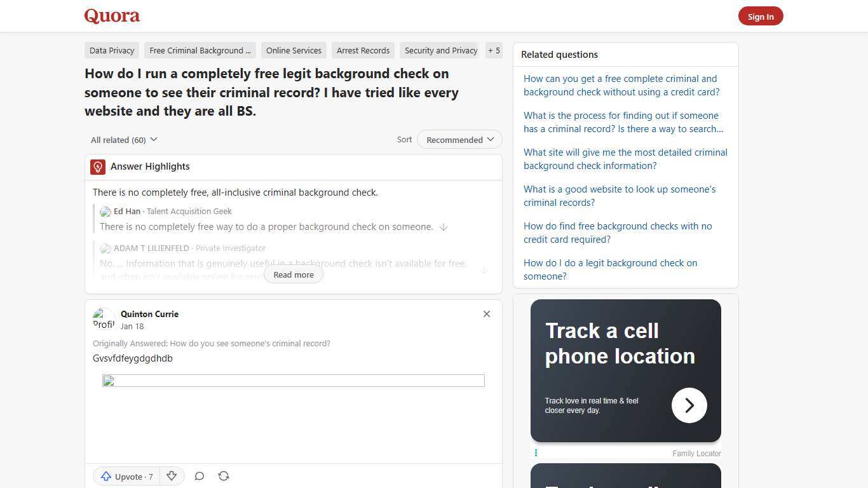Open the related question about free background checks
This screenshot has width=868, height=488.
pyautogui.click(x=618, y=233)
